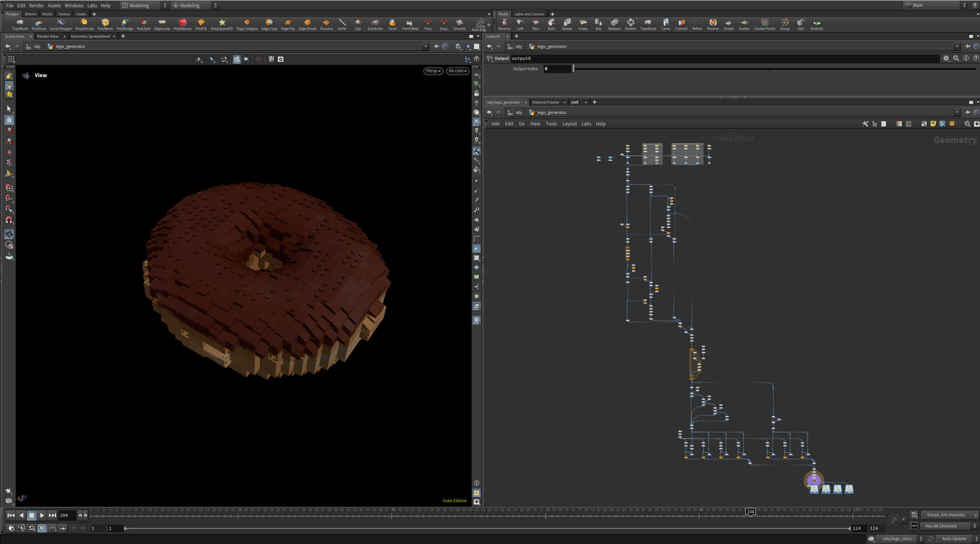Click the Output Index value field
Screen dimensions: 980x544
[557, 69]
